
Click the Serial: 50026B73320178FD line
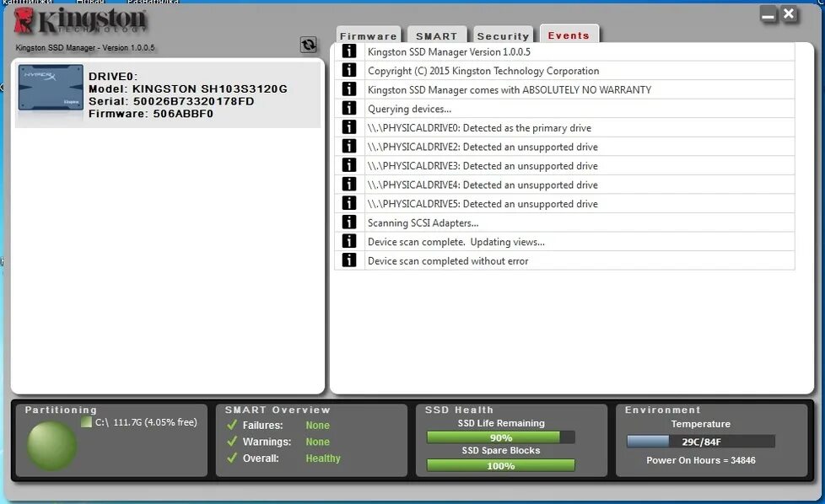pyautogui.click(x=171, y=101)
